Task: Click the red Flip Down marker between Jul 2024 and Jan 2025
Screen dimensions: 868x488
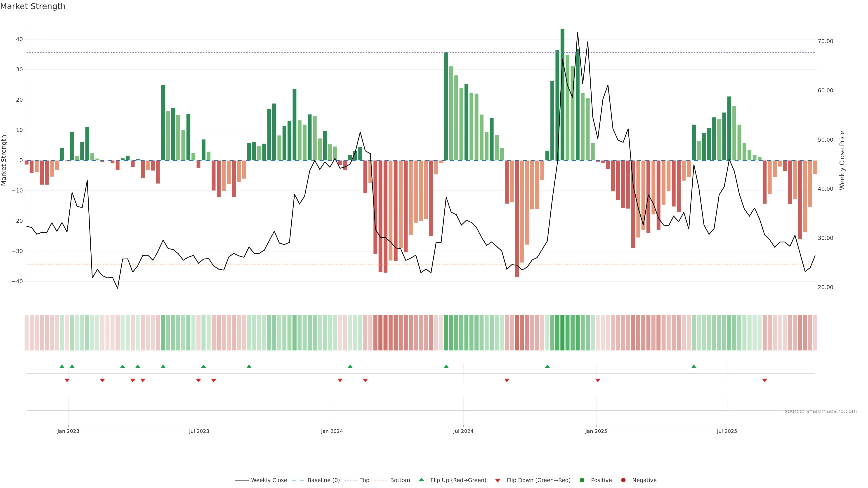Action: click(507, 380)
